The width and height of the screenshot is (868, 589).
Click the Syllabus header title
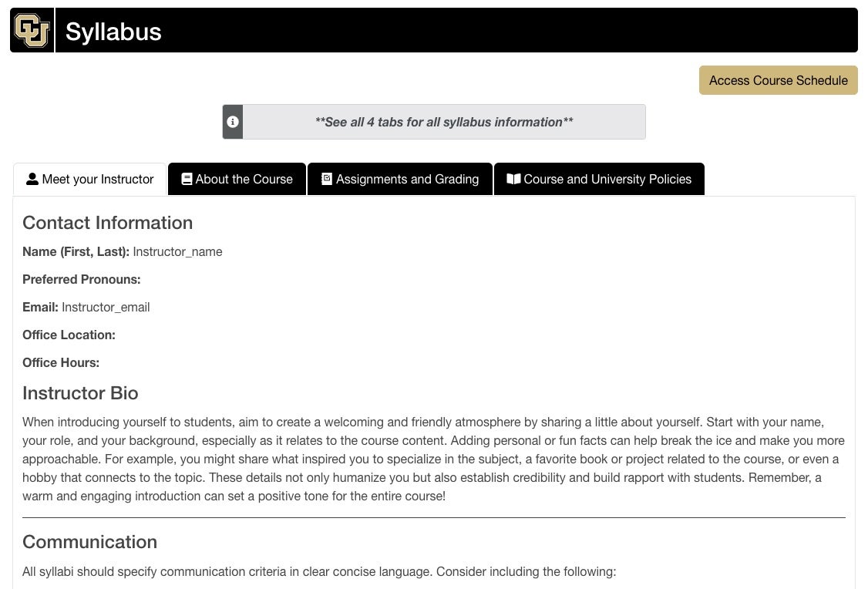113,32
